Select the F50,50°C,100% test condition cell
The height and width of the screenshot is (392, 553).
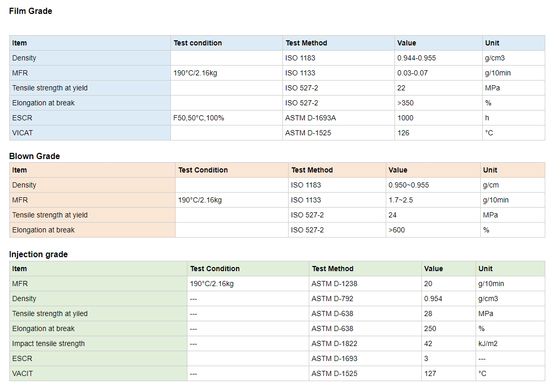click(x=199, y=118)
